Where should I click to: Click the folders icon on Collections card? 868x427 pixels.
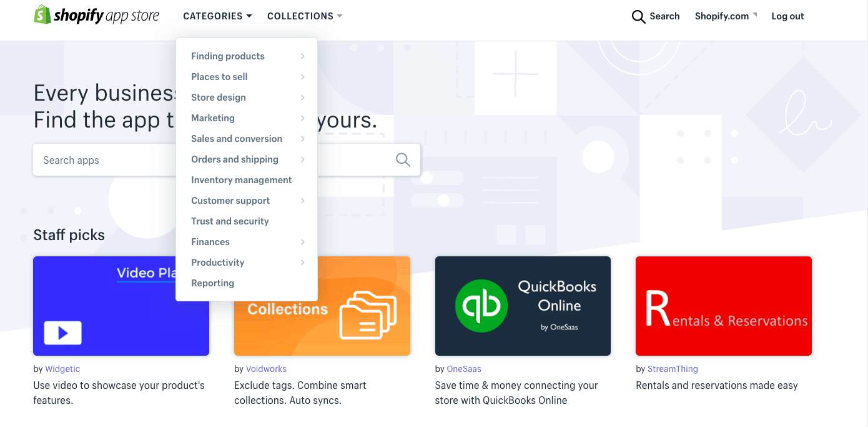click(368, 315)
